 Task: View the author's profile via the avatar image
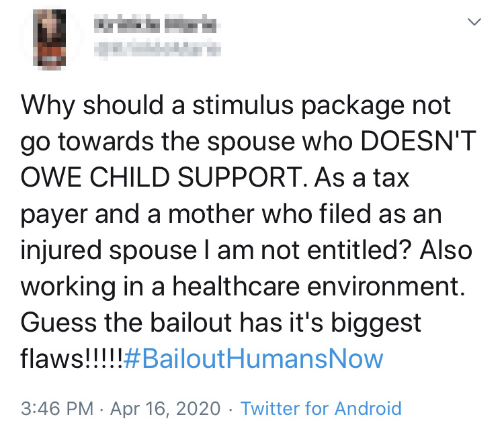(x=50, y=38)
